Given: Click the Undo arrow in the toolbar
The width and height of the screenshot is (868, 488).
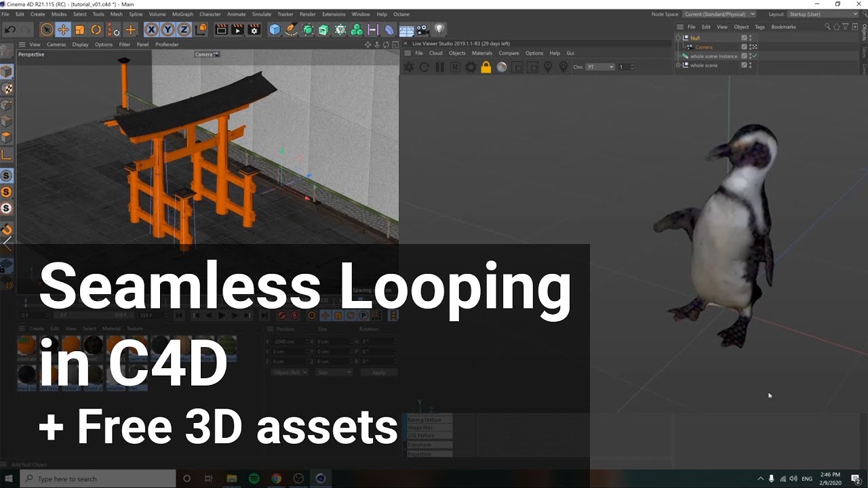Looking at the screenshot, I should pos(10,30).
